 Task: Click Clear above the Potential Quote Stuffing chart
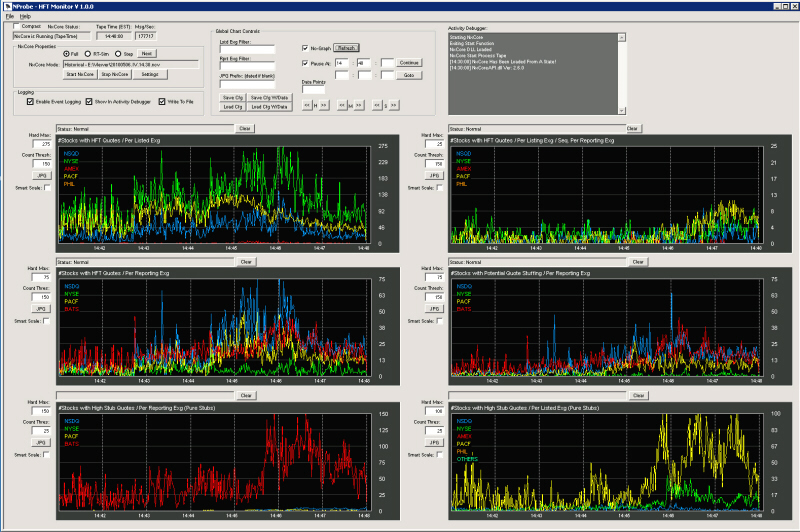coord(638,262)
